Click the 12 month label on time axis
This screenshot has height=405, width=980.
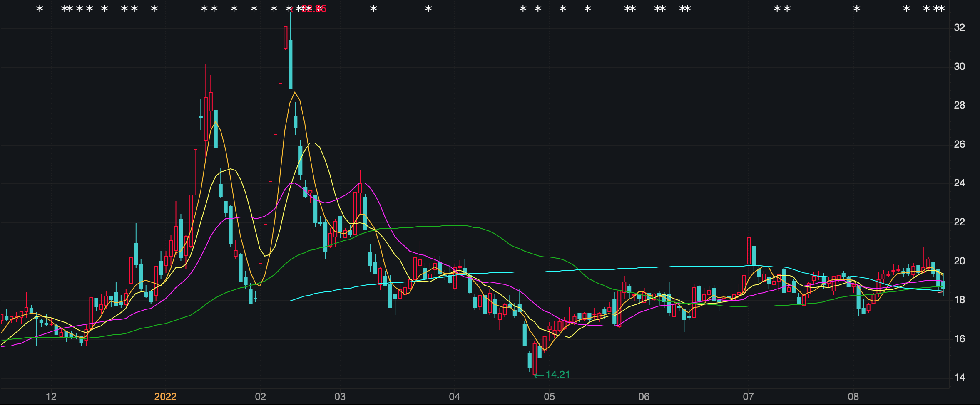51,397
